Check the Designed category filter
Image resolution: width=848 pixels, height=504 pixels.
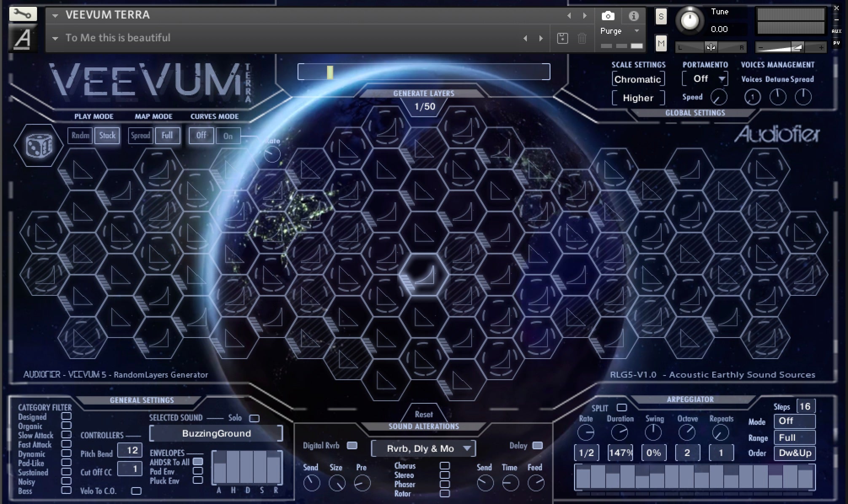[x=66, y=417]
